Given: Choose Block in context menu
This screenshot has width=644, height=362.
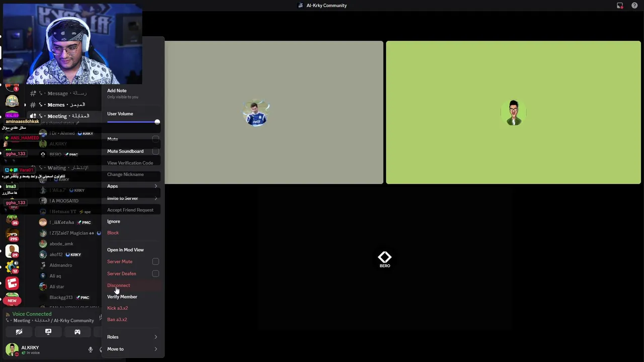Looking at the screenshot, I should pyautogui.click(x=113, y=233).
